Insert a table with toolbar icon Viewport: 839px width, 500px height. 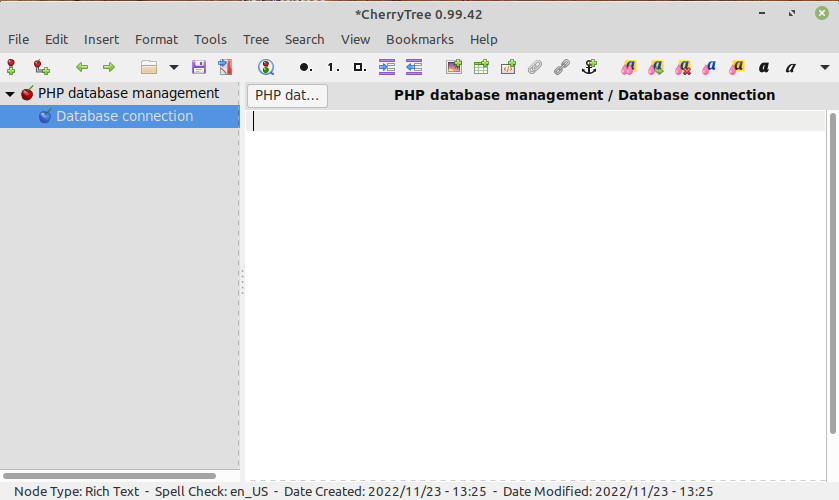point(481,67)
